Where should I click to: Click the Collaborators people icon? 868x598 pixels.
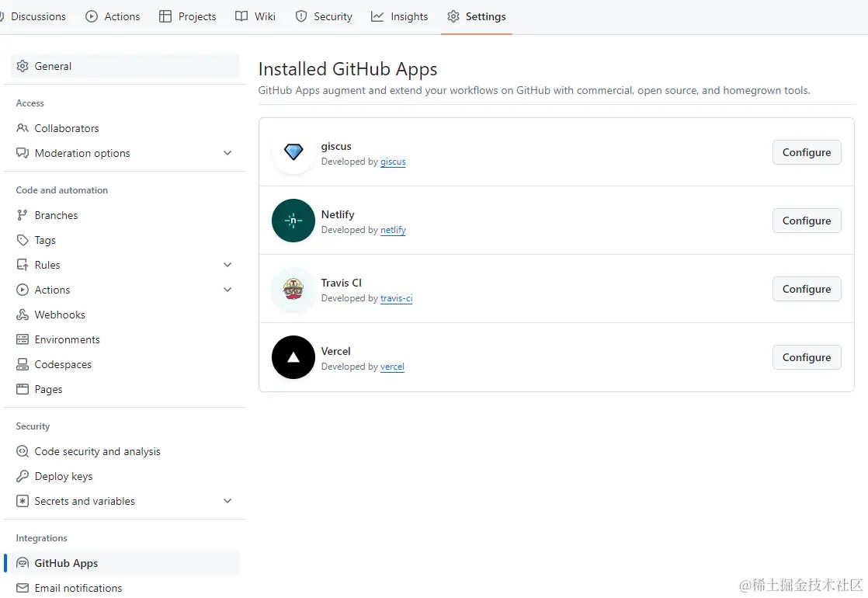[23, 128]
